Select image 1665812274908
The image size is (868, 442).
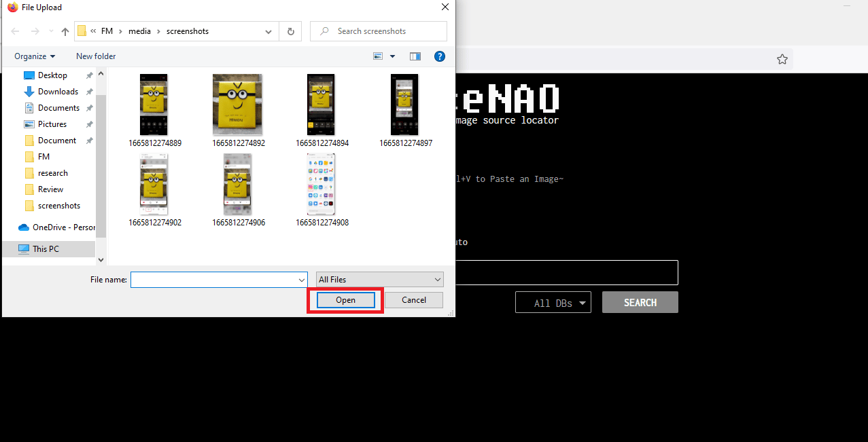click(322, 190)
